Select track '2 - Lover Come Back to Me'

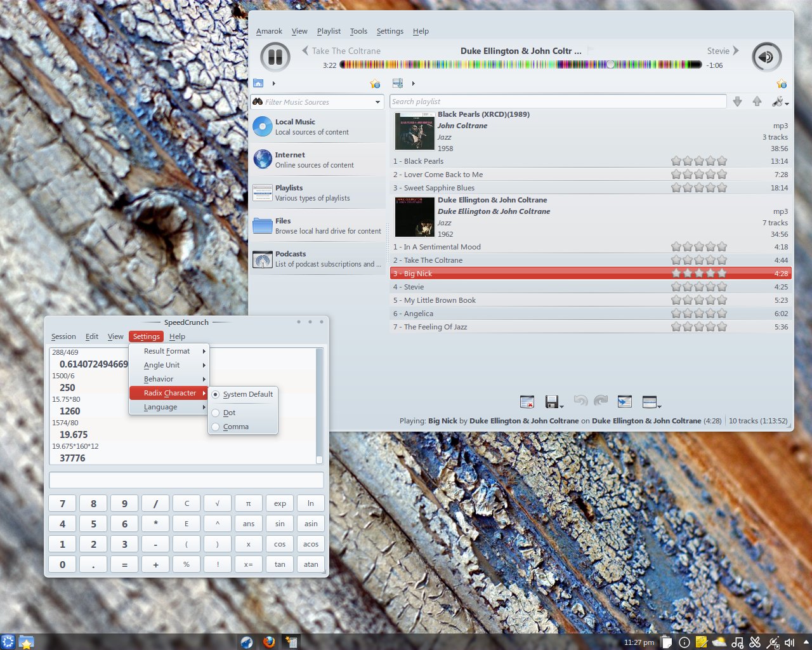pos(591,175)
